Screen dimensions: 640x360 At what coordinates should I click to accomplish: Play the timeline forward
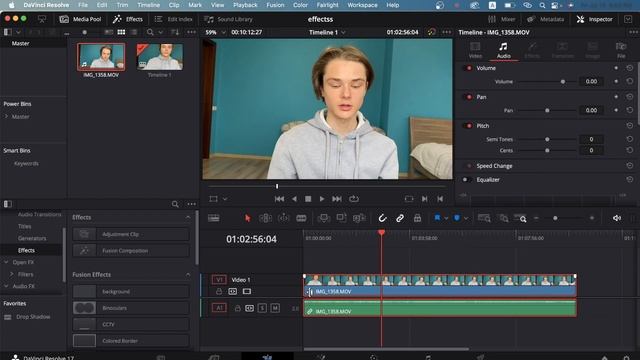point(322,199)
